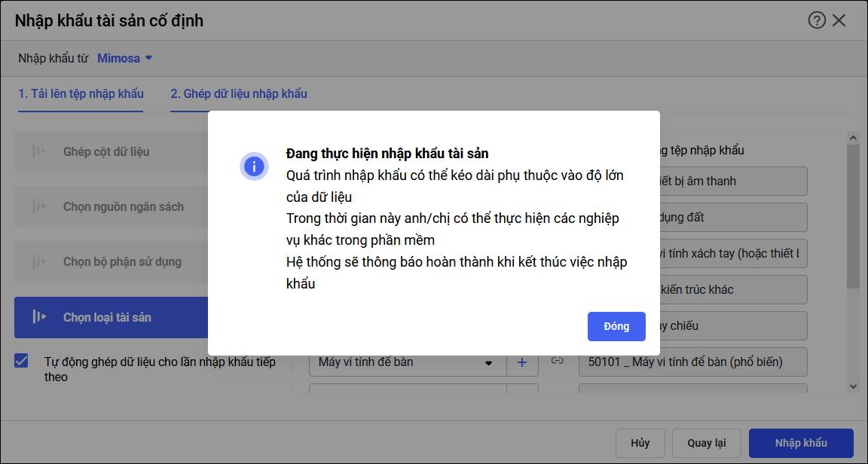
Task: Expand the Máy vi tính để bàn dropdown
Action: coord(488,363)
